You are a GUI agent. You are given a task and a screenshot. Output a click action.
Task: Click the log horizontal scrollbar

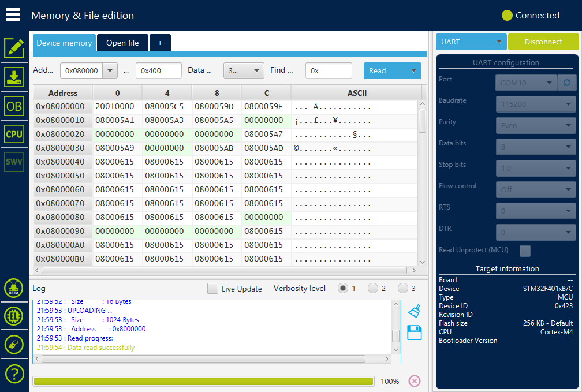[203, 359]
